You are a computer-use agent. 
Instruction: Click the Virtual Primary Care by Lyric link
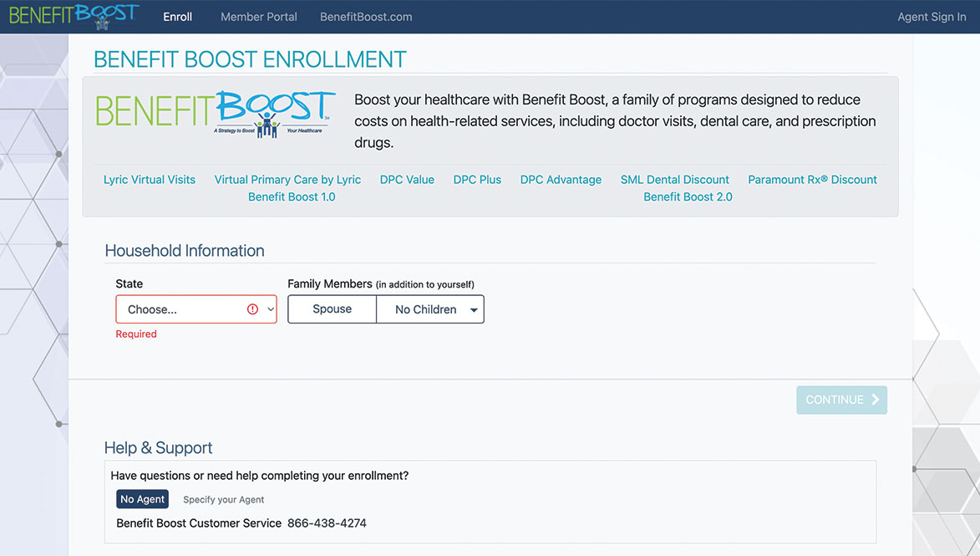pos(287,179)
